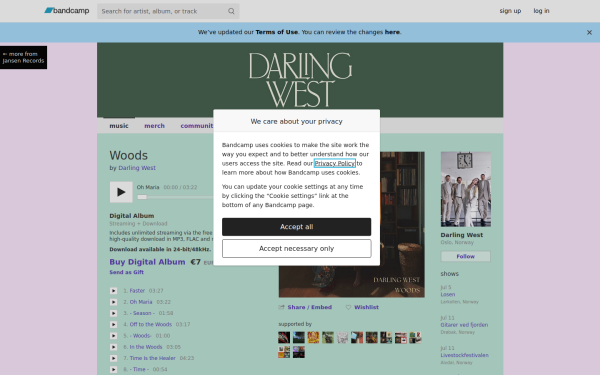Close the Terms of Use banner
600x375 pixels.
(x=589, y=33)
